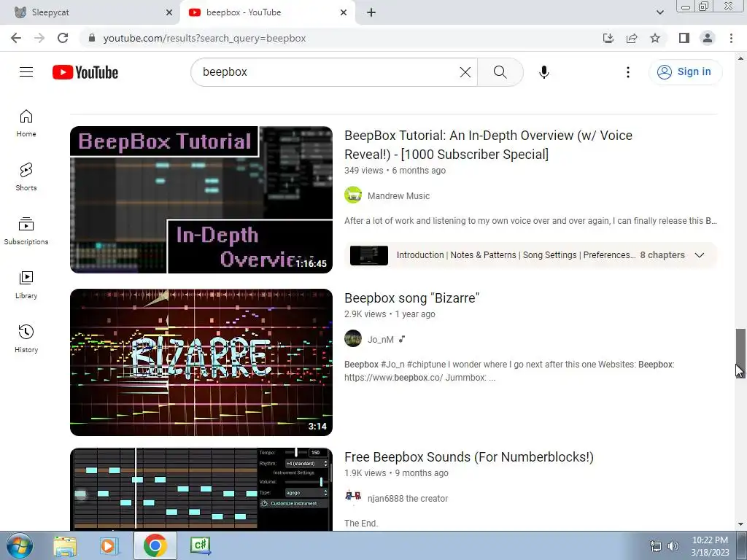Open Free Beepbox Sounds thumbnail

click(x=201, y=489)
